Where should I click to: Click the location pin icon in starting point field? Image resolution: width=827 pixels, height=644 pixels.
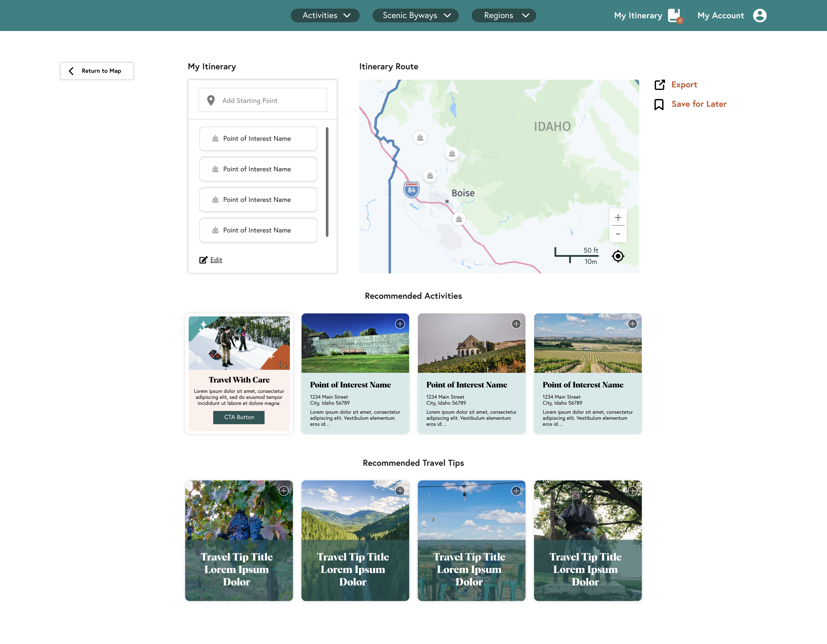(211, 100)
